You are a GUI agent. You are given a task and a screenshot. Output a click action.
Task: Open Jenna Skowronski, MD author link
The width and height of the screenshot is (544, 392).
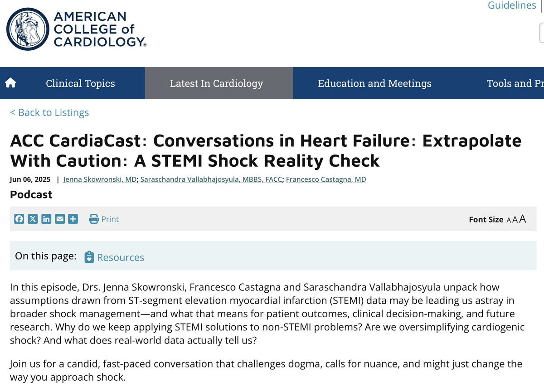click(100, 179)
